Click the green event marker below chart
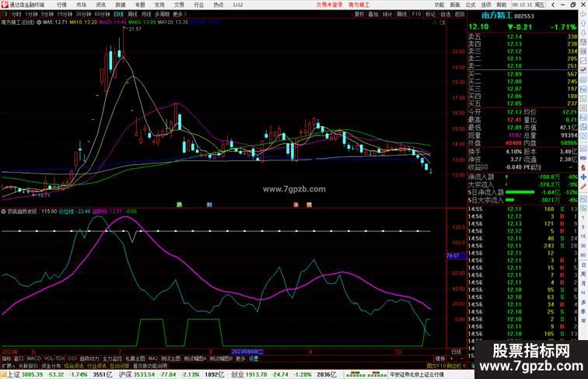The height and width of the screenshot is (379, 588). (x=179, y=205)
